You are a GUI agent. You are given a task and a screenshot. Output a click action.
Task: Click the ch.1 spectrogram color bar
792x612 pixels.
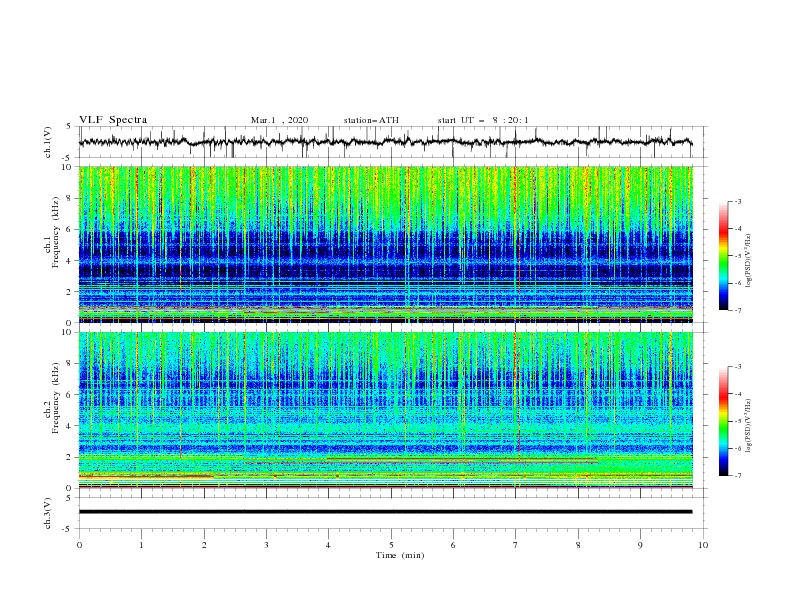pyautogui.click(x=723, y=256)
